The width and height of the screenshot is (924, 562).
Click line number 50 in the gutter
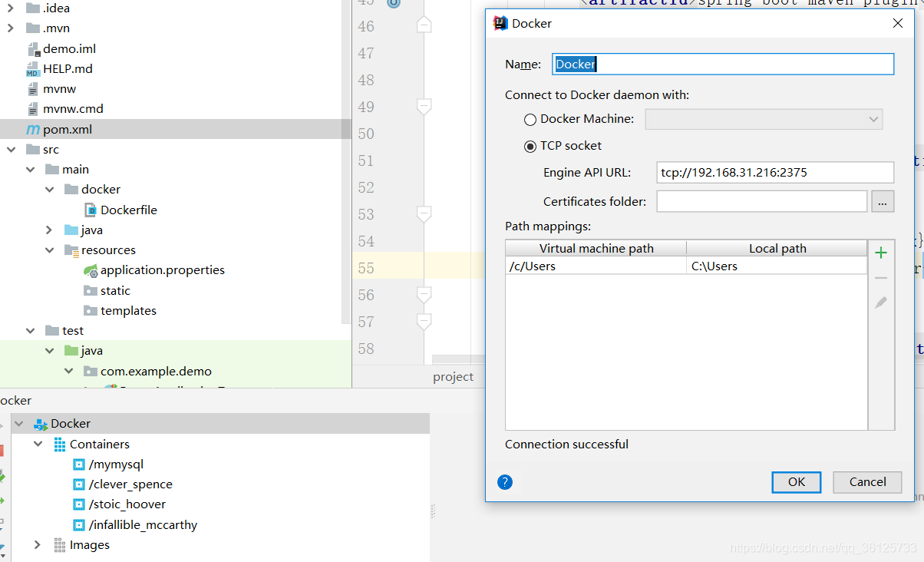(x=365, y=134)
